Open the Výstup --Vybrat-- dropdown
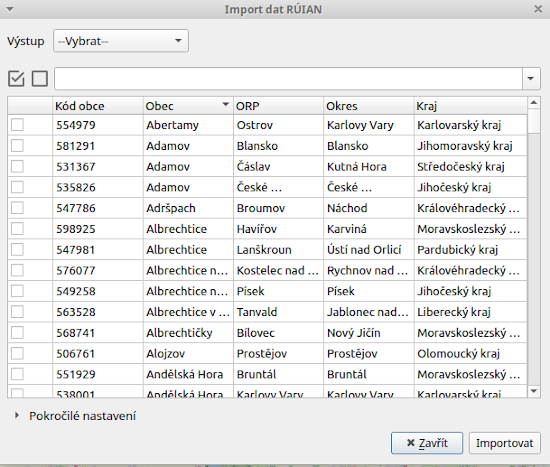The height and width of the screenshot is (467, 550). coord(121,41)
